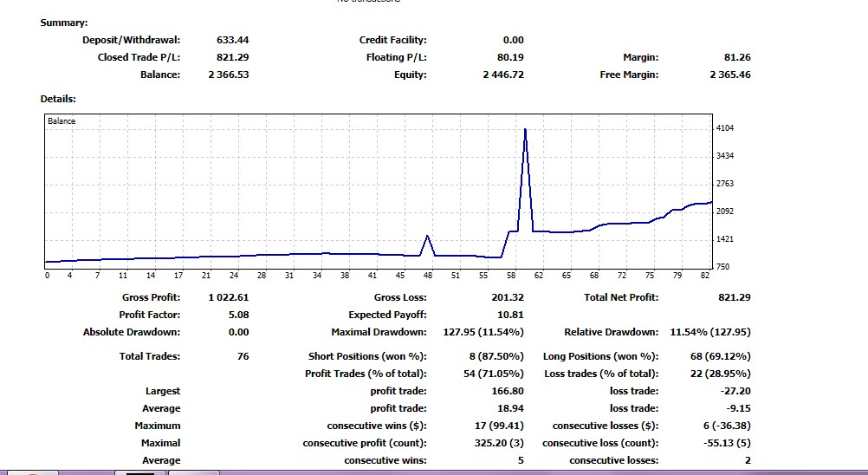Click the largest profit trade value 166.80
This screenshot has width=868, height=475.
pyautogui.click(x=508, y=391)
